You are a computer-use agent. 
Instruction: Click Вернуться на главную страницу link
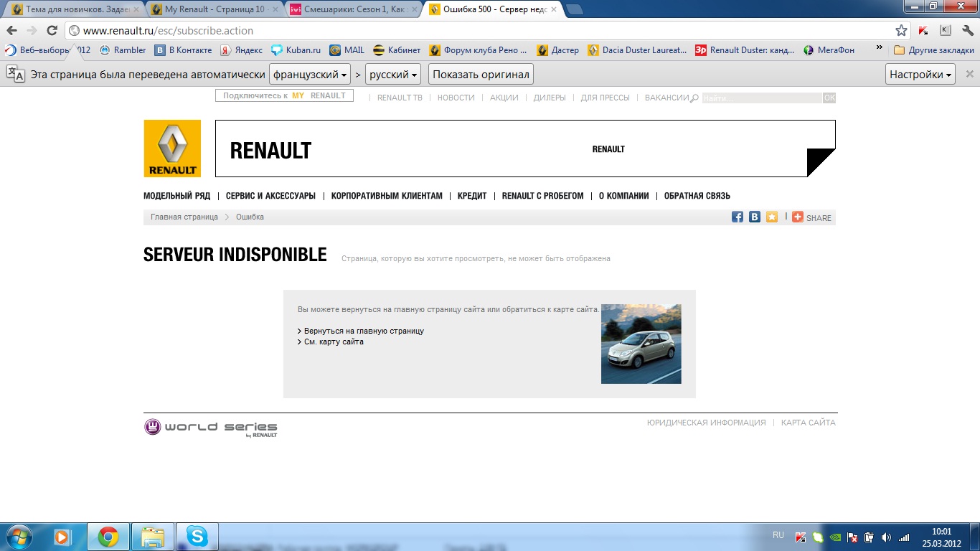pyautogui.click(x=364, y=331)
